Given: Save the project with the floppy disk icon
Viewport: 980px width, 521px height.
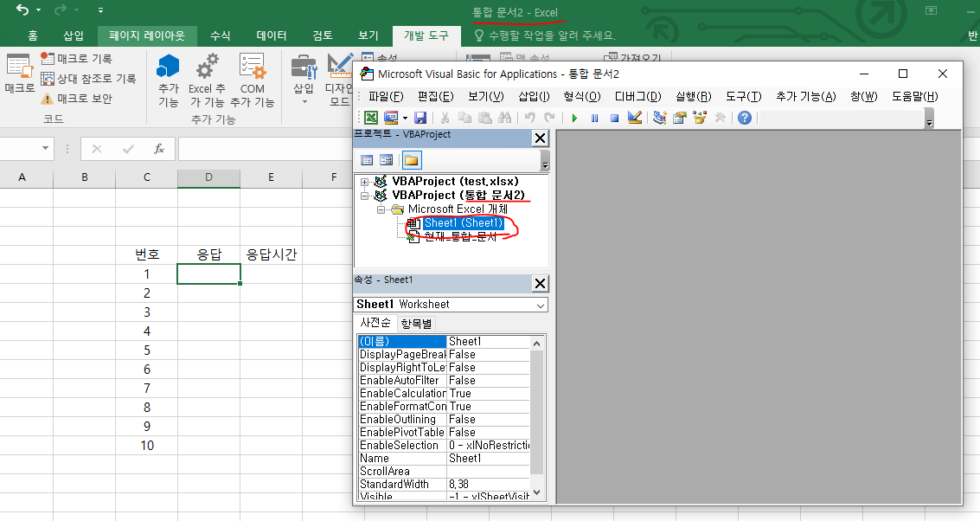Looking at the screenshot, I should click(x=420, y=118).
